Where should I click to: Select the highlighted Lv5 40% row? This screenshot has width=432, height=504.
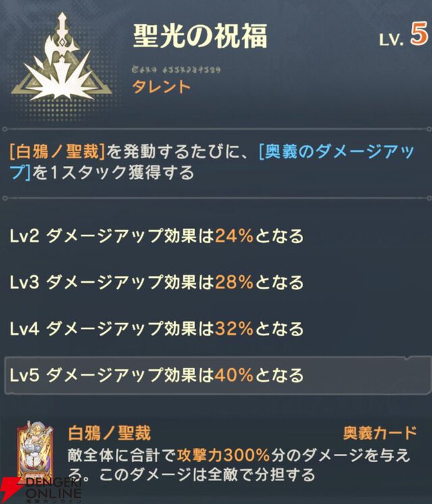click(x=218, y=374)
